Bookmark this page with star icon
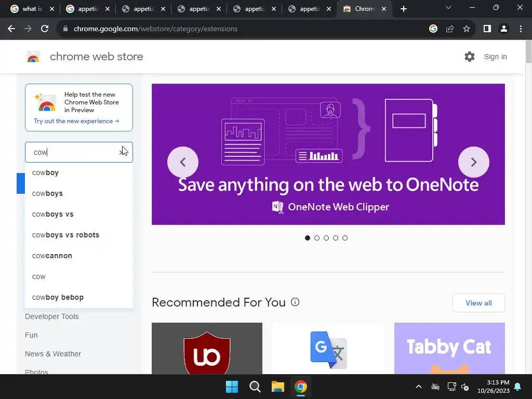 (467, 29)
